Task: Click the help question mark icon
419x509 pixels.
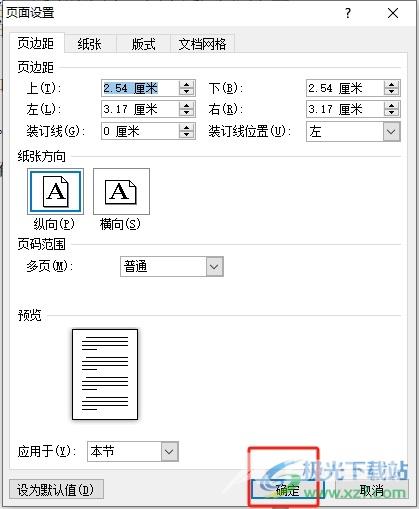Action: 348,13
